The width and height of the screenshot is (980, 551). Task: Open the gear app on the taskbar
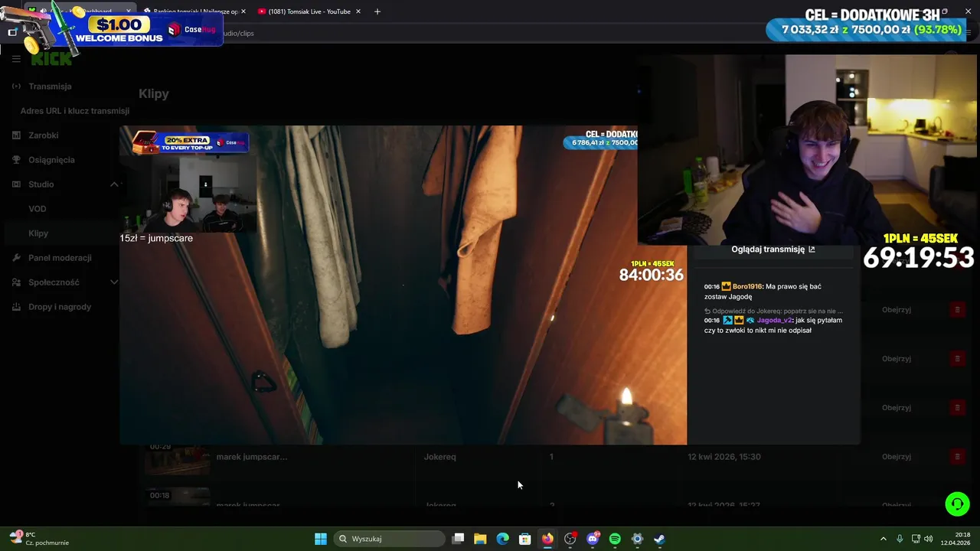click(637, 539)
